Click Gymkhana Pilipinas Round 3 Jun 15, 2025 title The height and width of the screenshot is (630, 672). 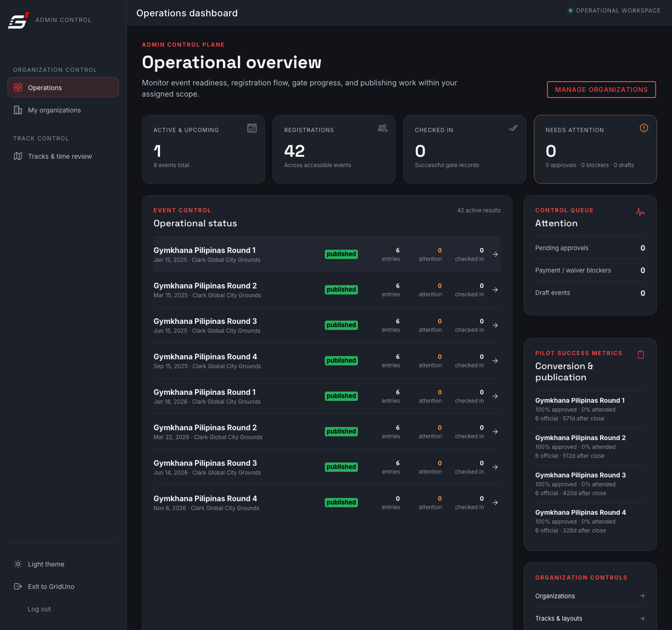pos(205,321)
